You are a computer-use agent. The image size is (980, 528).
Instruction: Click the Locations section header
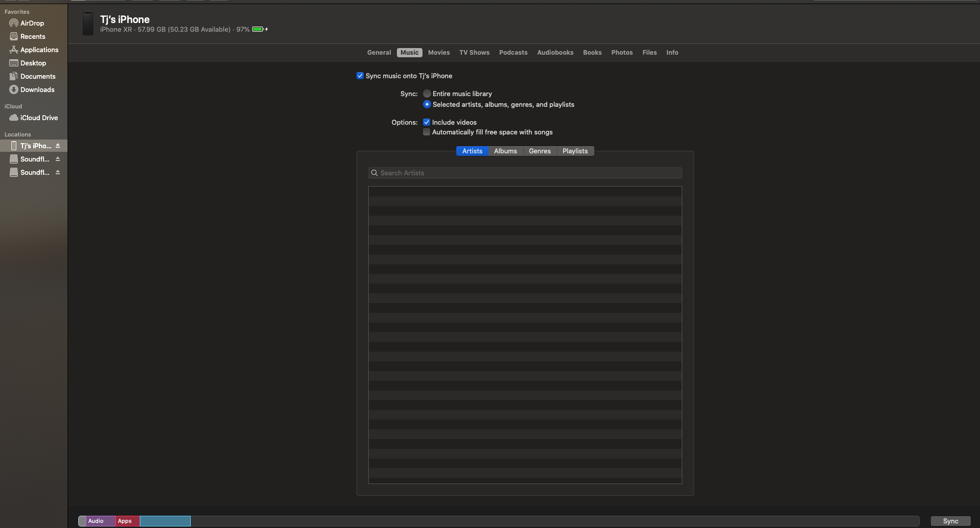tap(18, 134)
